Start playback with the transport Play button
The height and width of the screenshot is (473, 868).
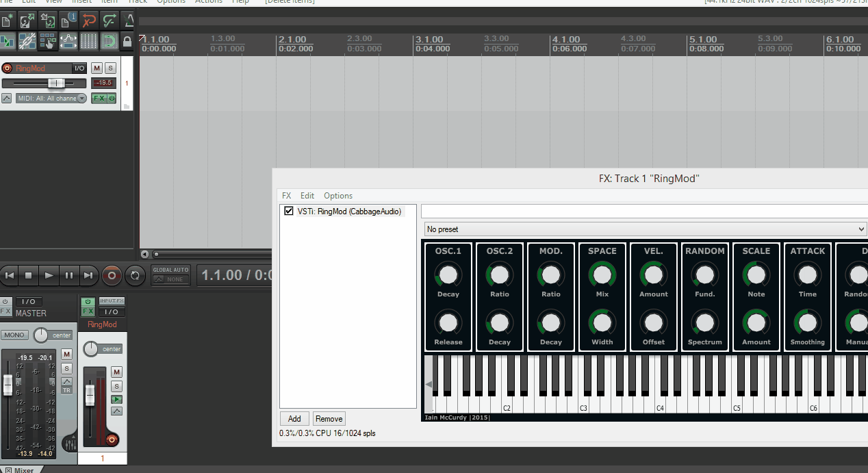[x=49, y=275]
